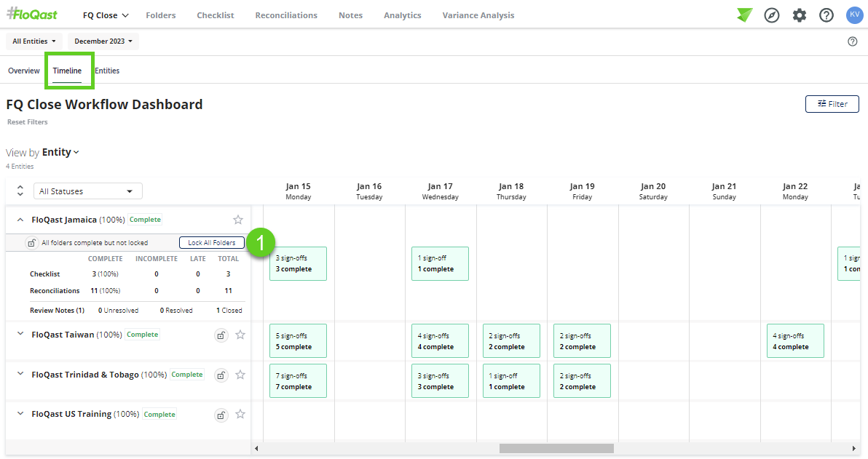Switch to the Entities tab
Image resolution: width=868 pixels, height=459 pixels.
(107, 71)
